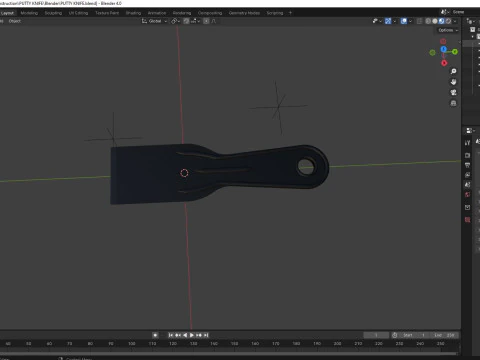Click the negative Y axis gizmo circle
The height and width of the screenshot is (360, 480).
432,52
